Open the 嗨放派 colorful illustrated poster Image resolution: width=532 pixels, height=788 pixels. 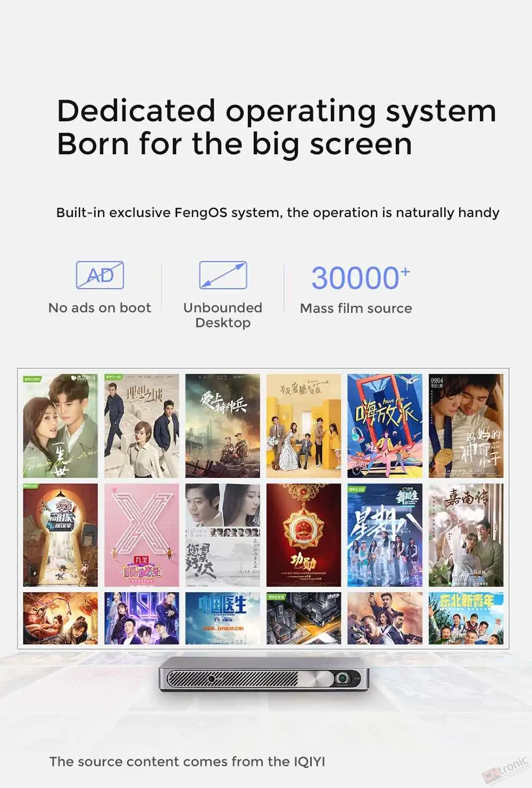click(385, 426)
